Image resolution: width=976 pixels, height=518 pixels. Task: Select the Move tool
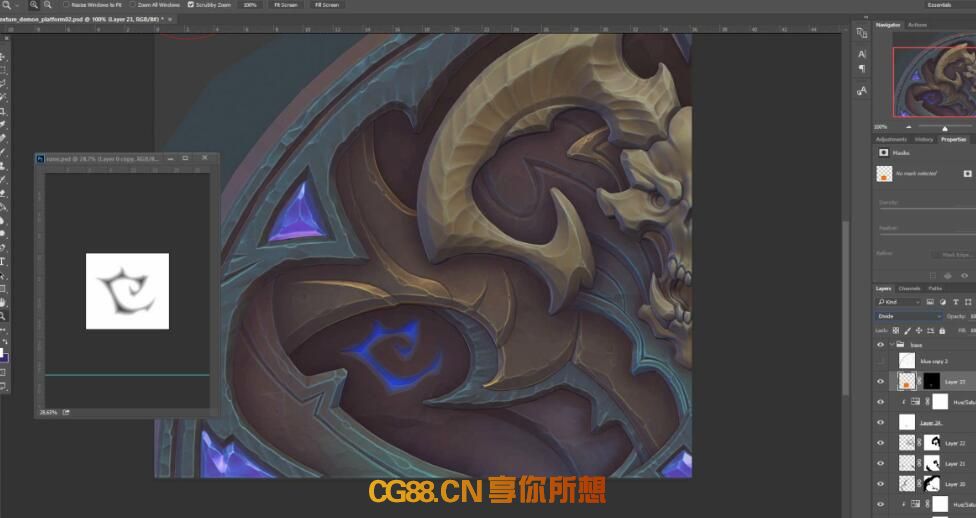click(3, 57)
